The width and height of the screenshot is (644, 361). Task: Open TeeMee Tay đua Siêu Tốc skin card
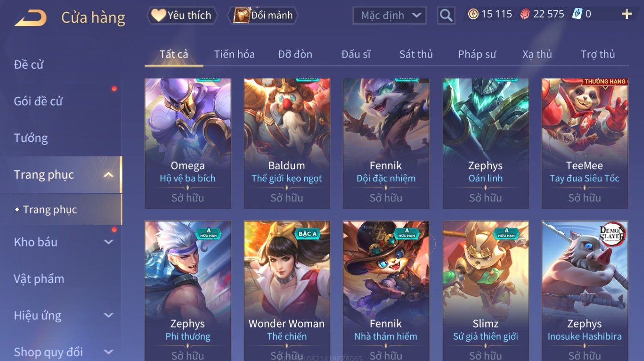[x=585, y=144]
